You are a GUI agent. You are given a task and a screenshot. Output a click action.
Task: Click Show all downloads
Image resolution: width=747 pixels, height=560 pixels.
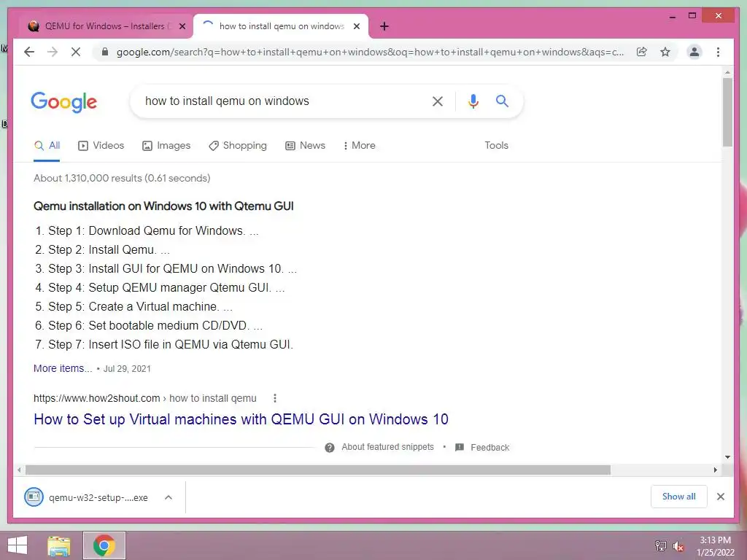click(679, 497)
